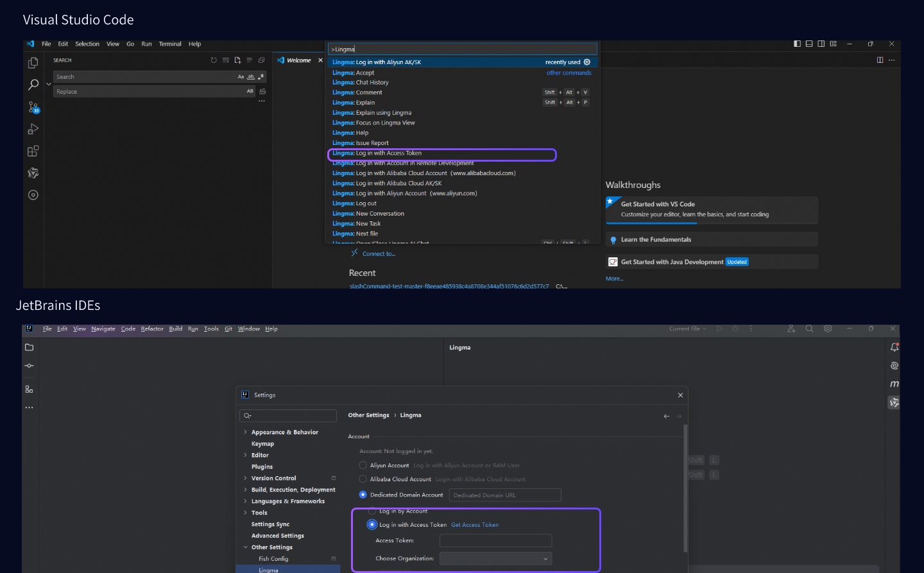This screenshot has height=573, width=924.
Task: Click the recently used gear icon
Action: [586, 62]
